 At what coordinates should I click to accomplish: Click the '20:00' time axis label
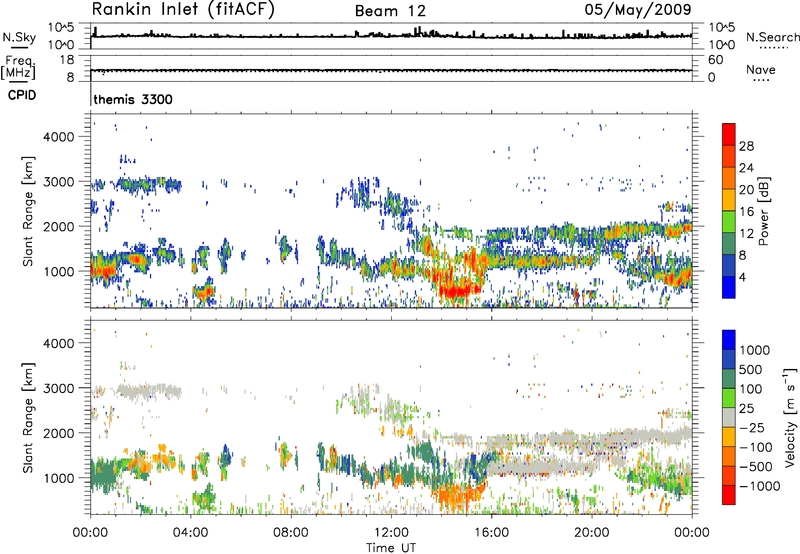(x=591, y=533)
